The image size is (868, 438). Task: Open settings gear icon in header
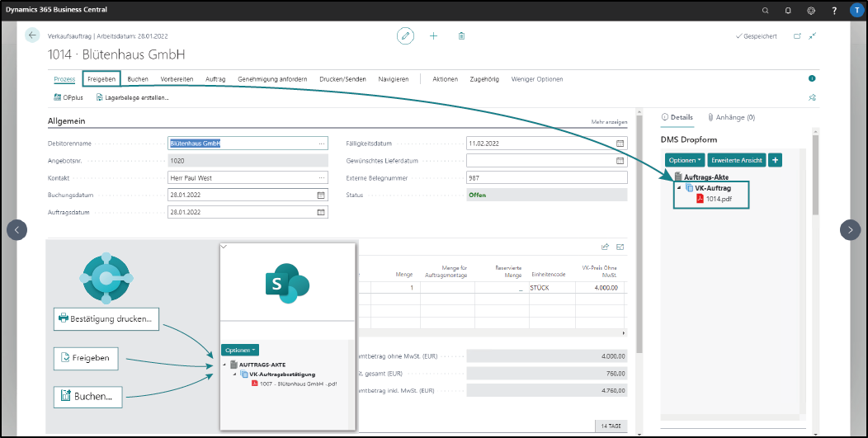[x=811, y=10]
